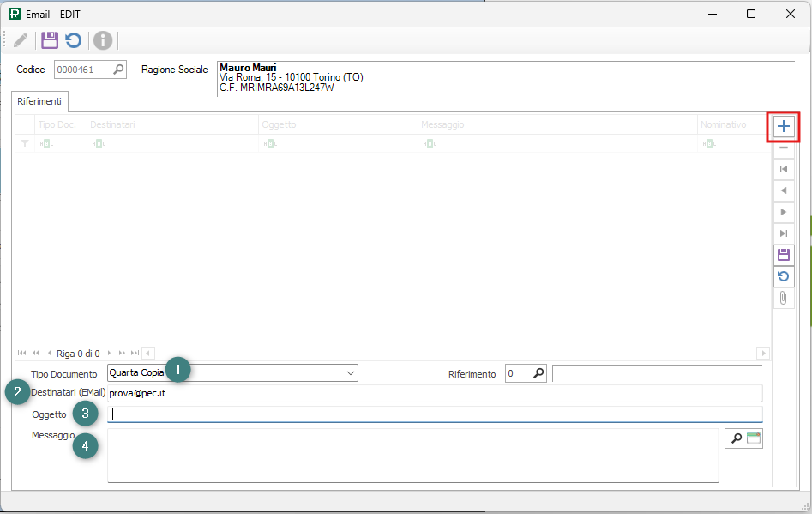Expand the Tipo Documento dropdown
Image resolution: width=812 pixels, height=514 pixels.
click(350, 373)
